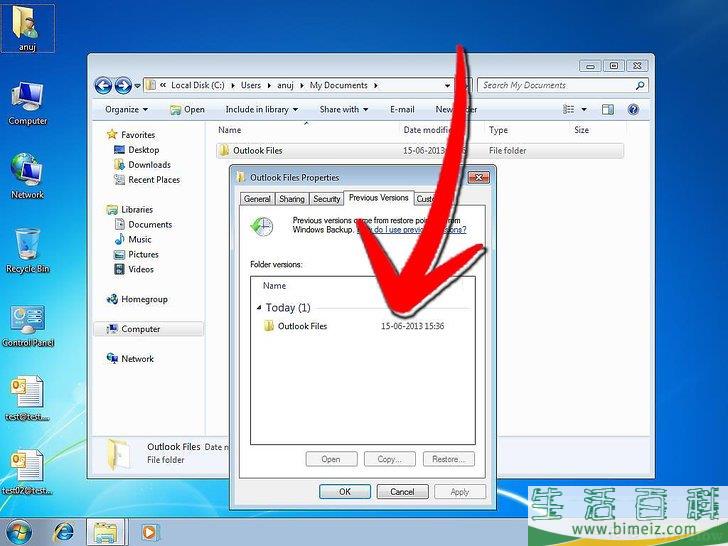Click E-mail in the Explorer toolbar
Screen dimensions: 728x546
coord(402,110)
